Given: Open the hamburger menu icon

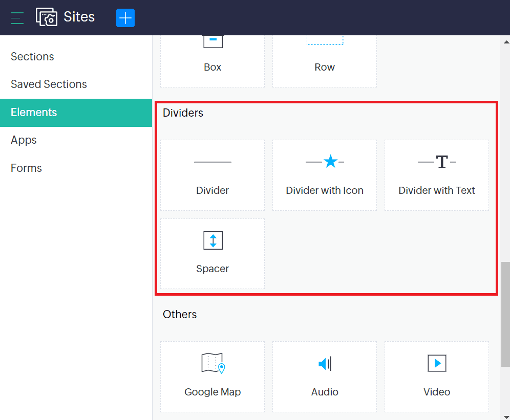Looking at the screenshot, I should pos(17,18).
